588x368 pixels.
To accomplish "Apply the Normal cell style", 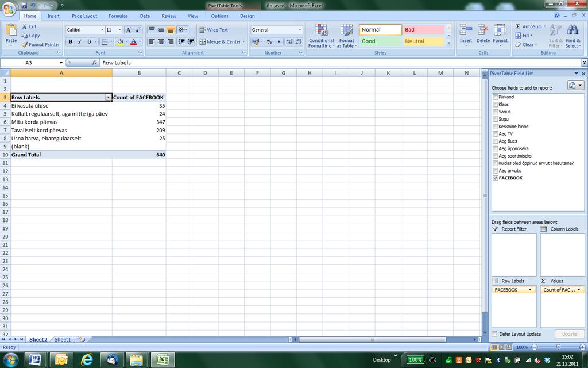I will click(380, 30).
